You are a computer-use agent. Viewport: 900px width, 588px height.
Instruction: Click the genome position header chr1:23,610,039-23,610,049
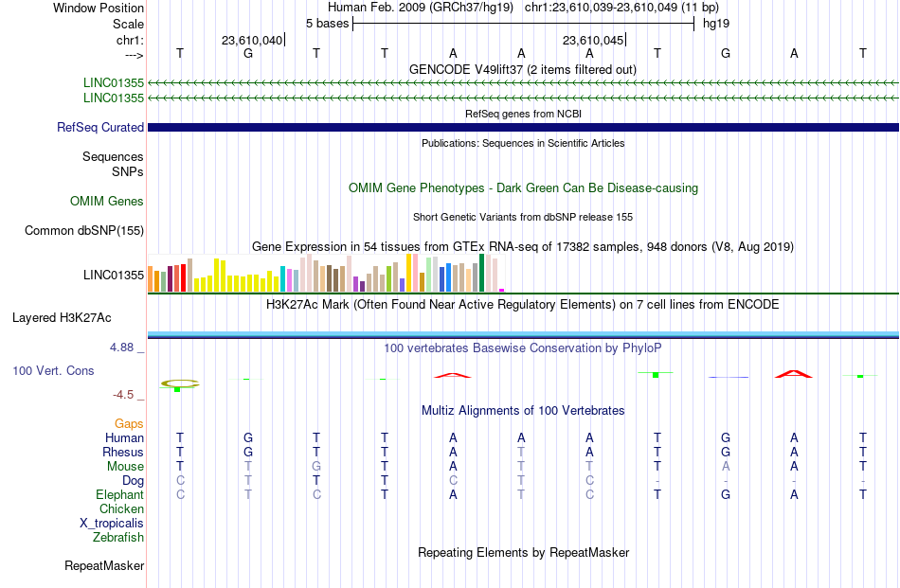point(621,8)
